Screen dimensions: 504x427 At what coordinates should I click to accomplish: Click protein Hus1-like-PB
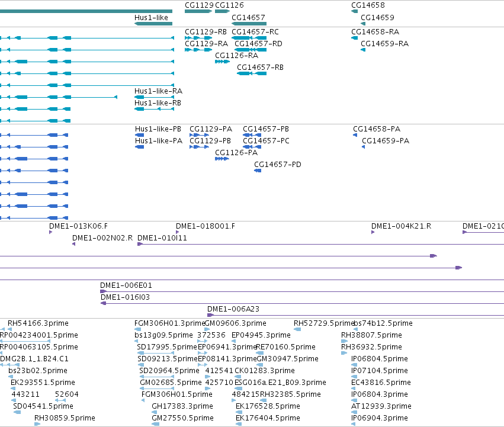point(158,129)
